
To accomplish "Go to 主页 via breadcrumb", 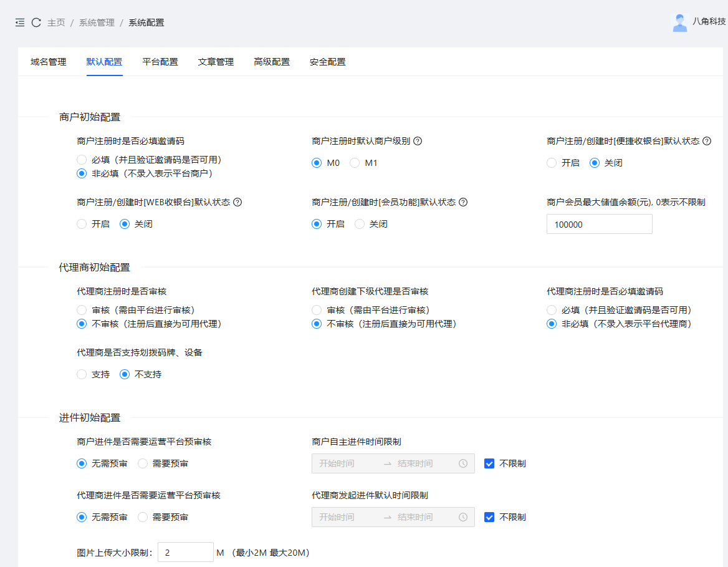I will [x=56, y=22].
